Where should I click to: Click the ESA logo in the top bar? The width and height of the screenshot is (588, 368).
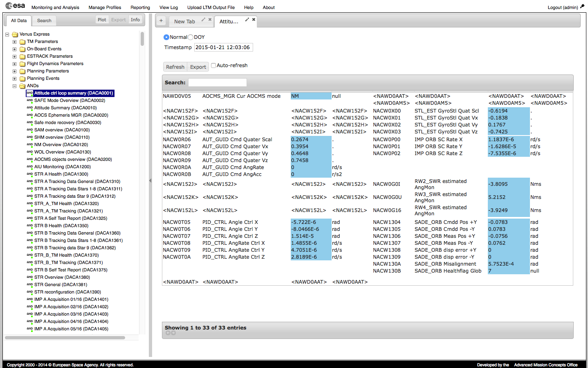15,6
